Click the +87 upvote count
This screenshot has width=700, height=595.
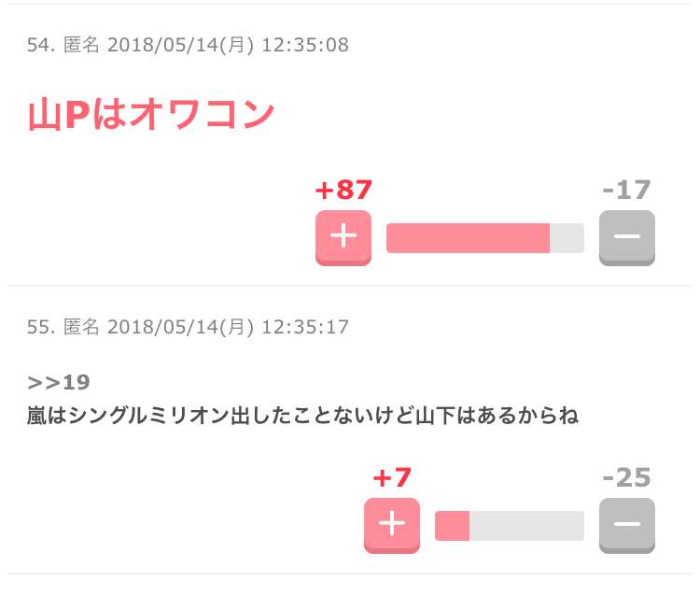(343, 190)
